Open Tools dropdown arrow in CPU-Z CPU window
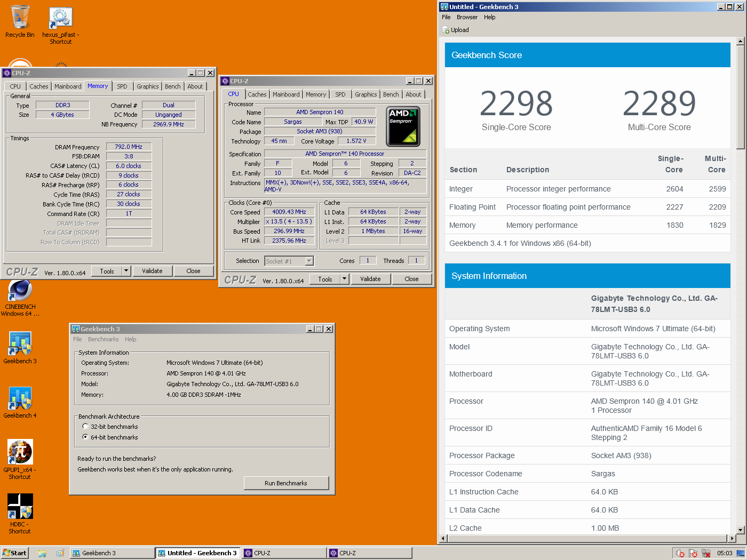 click(345, 279)
